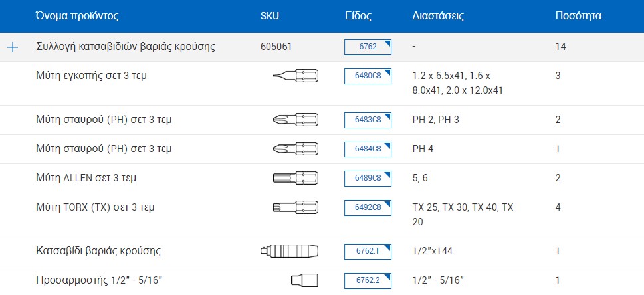Image resolution: width=644 pixels, height=295 pixels.
Task: Open the 6489C8 item code
Action: [x=368, y=179]
